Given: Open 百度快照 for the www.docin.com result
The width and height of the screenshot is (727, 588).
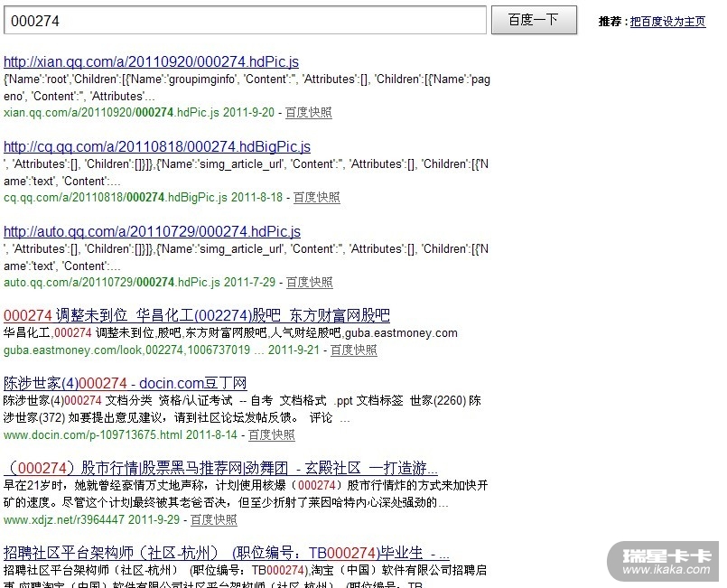Looking at the screenshot, I should coord(271,435).
